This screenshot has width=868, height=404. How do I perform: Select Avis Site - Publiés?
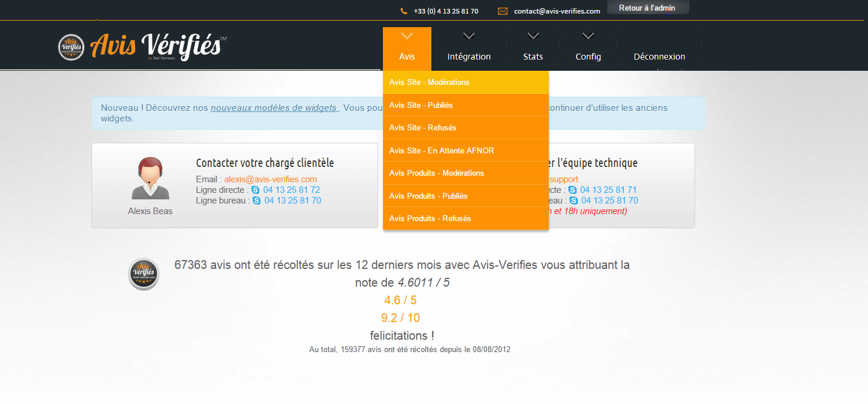point(466,105)
